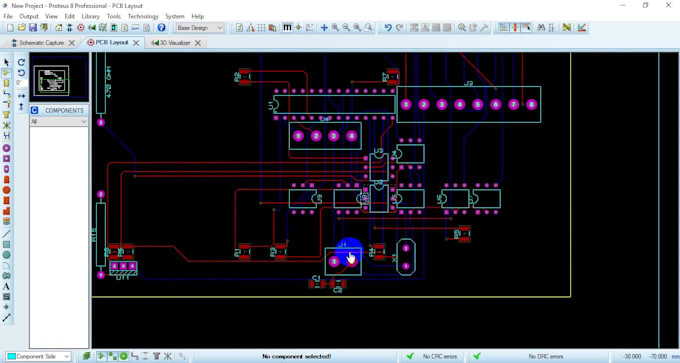Click the cyan layer color swatch
This screenshot has height=363, width=680.
pyautogui.click(x=11, y=356)
